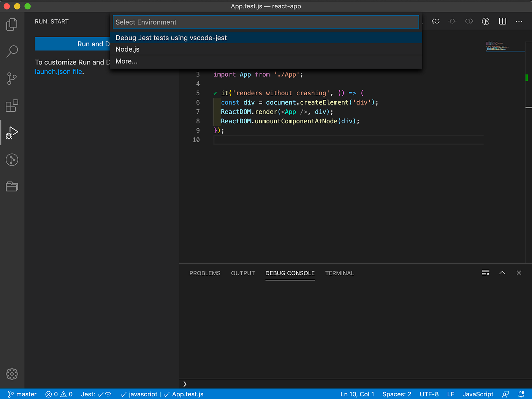Screen dimensions: 532x399
Task: Place cursor on empty line 10
Action: (x=348, y=140)
